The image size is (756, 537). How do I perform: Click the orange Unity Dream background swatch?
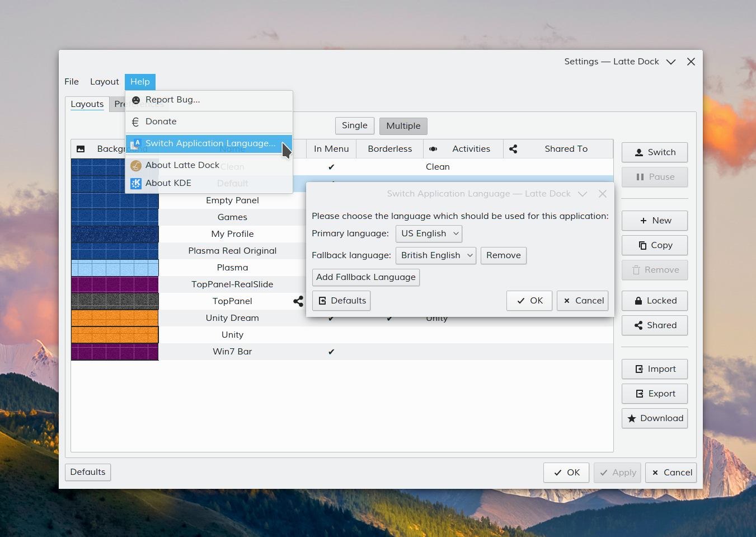(x=115, y=318)
